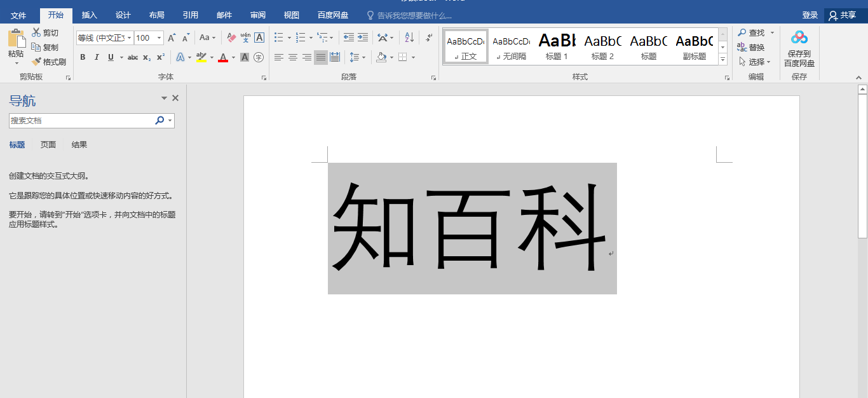Switch to the 插入 ribbon tab
Viewport: 868px width, 398px height.
tap(89, 14)
